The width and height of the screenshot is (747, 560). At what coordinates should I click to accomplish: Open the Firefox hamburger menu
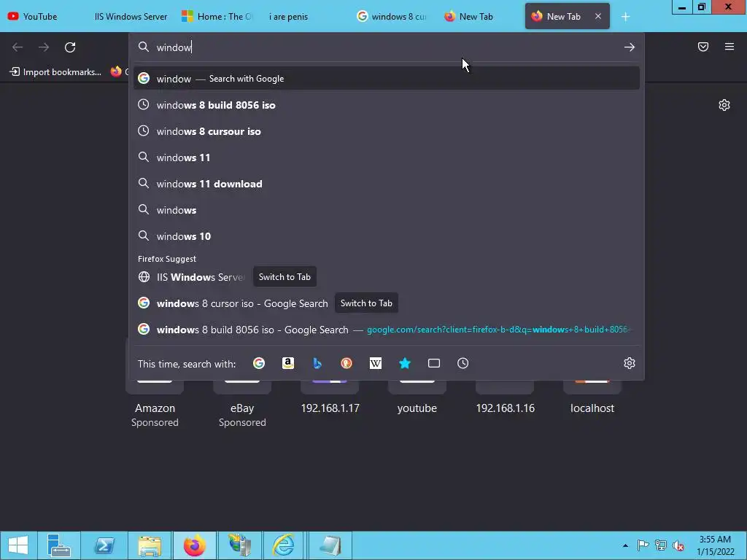click(729, 47)
